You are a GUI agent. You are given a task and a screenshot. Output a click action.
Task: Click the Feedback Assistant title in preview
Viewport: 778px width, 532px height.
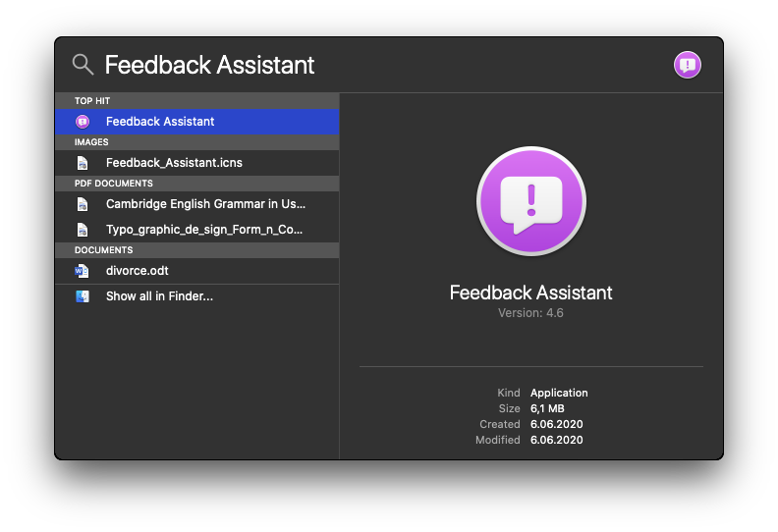(x=530, y=293)
